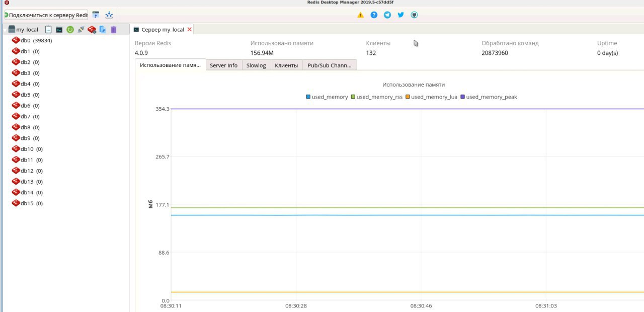
Task: Click memory used value 156.94M
Action: [262, 53]
